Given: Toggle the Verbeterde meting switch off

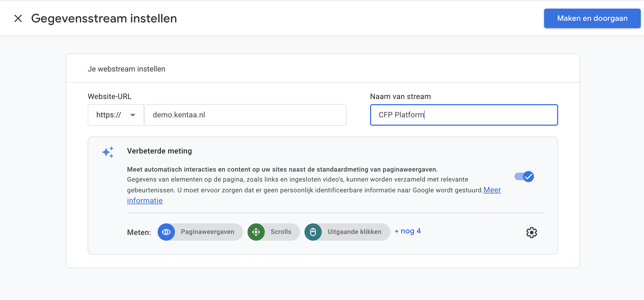Looking at the screenshot, I should [524, 177].
